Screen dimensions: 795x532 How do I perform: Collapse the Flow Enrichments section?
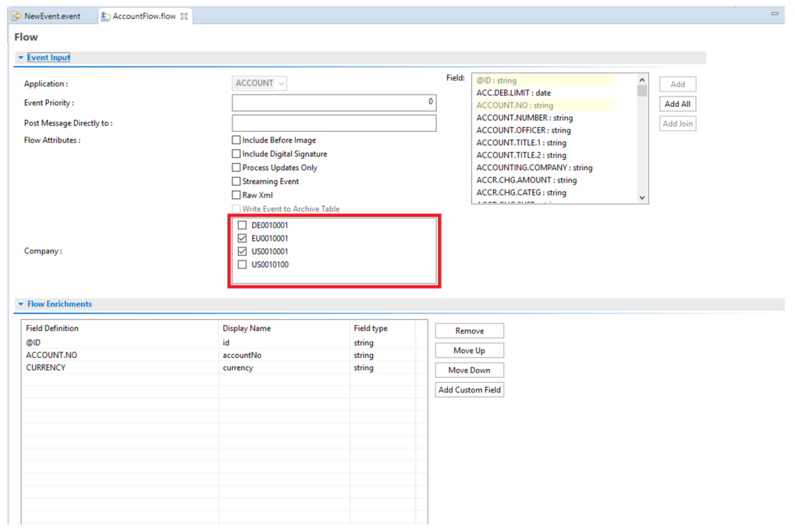(21, 304)
